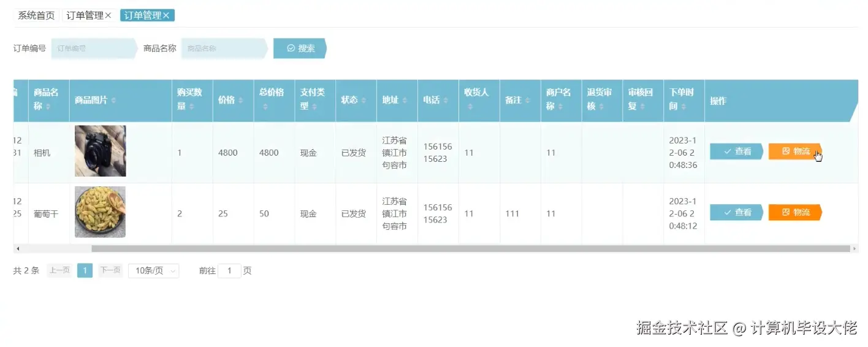Click 物流 button for 葡萄干 order
The image size is (868, 347).
pyautogui.click(x=795, y=213)
